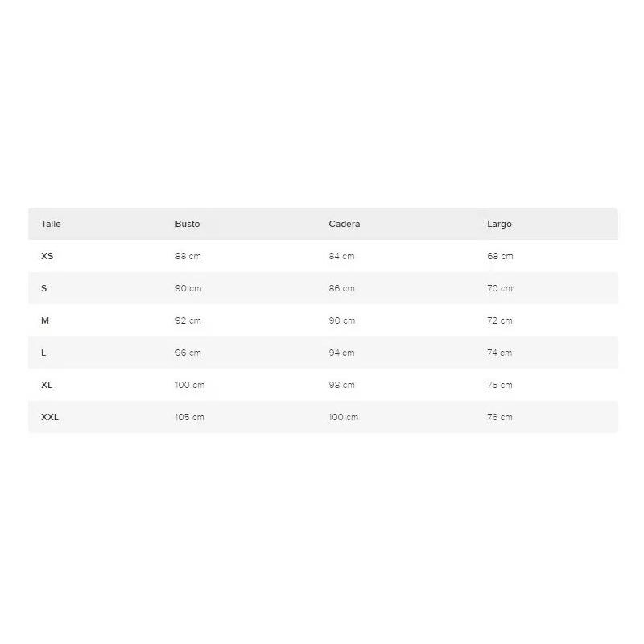Click the Cadera column header
Image resolution: width=644 pixels, height=644 pixels.
click(345, 224)
